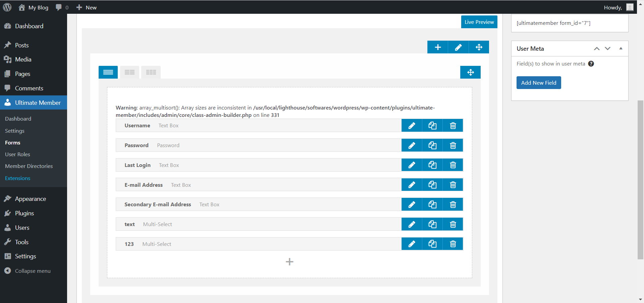This screenshot has height=303, width=644.
Task: Open the main Settings menu with sliders icon
Action: (34, 256)
